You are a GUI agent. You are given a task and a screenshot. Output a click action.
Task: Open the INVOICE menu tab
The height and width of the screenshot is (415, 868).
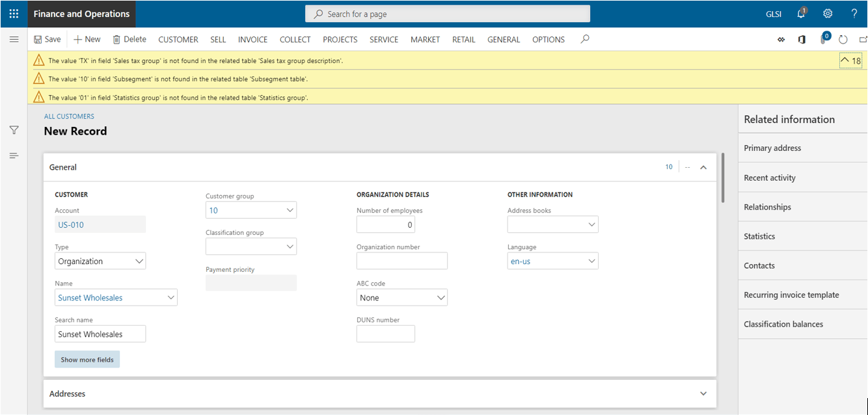[x=252, y=40]
